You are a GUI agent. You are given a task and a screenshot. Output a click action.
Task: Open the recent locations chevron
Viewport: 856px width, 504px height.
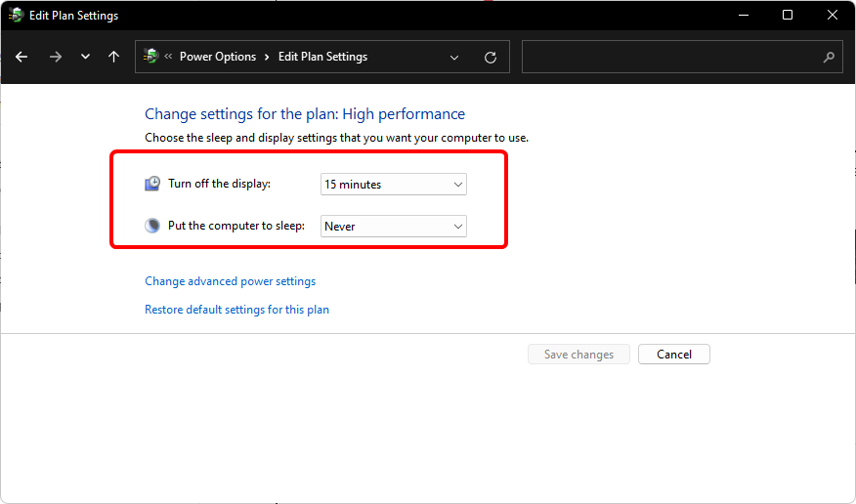tap(85, 57)
